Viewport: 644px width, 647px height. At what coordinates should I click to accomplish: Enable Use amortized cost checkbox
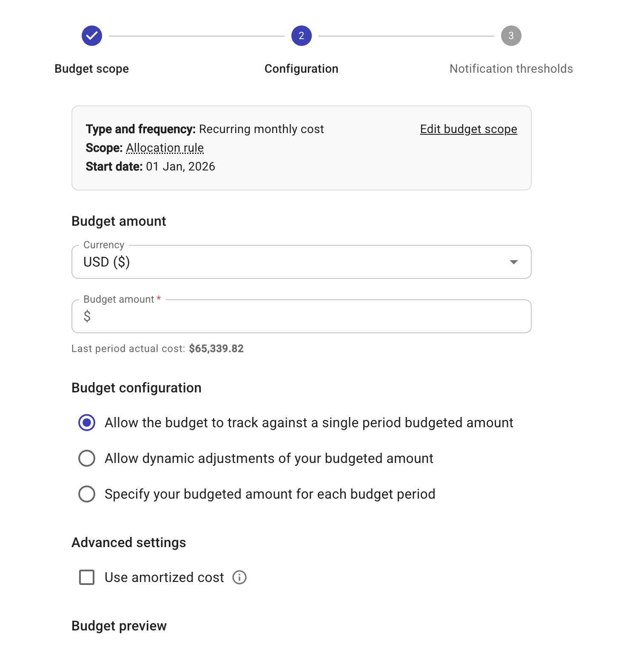pyautogui.click(x=87, y=577)
